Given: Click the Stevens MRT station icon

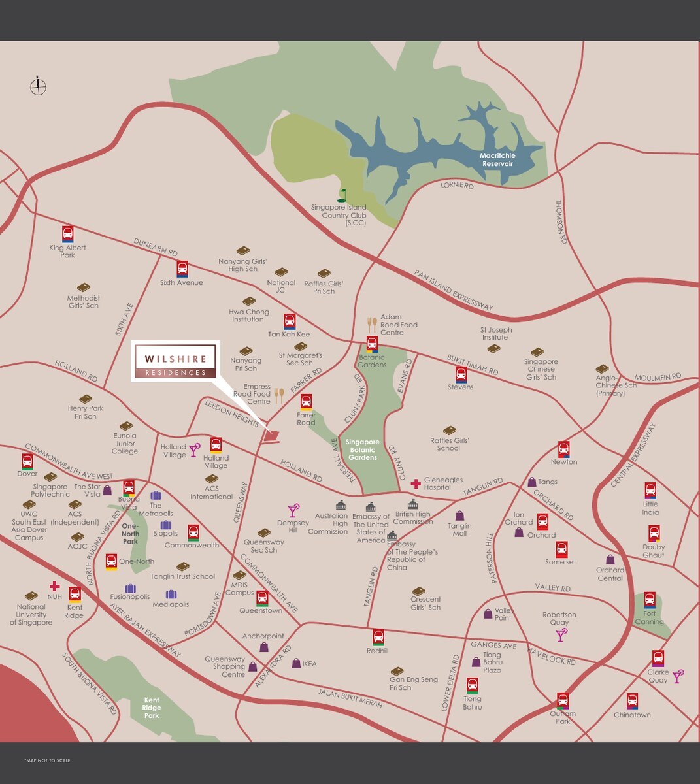Looking at the screenshot, I should tap(461, 374).
